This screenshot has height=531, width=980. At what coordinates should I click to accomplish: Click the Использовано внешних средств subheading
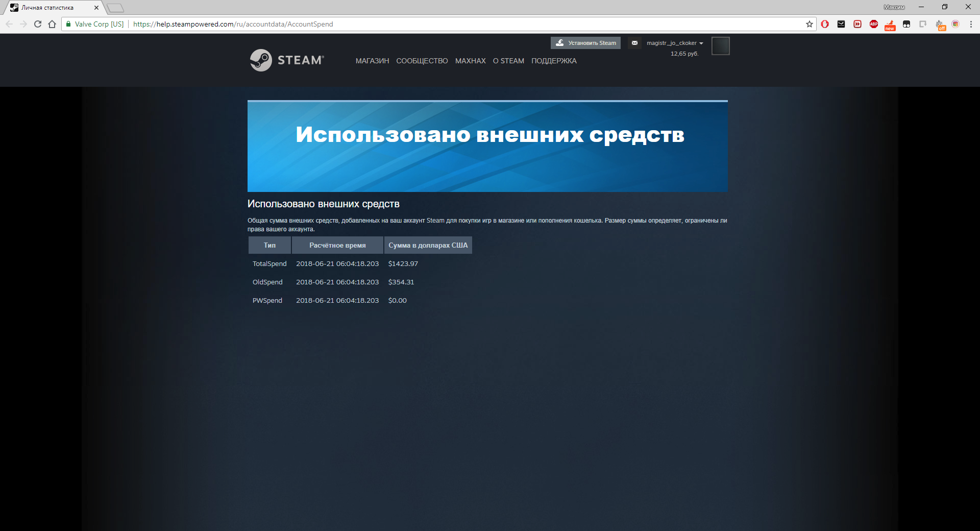(x=324, y=204)
